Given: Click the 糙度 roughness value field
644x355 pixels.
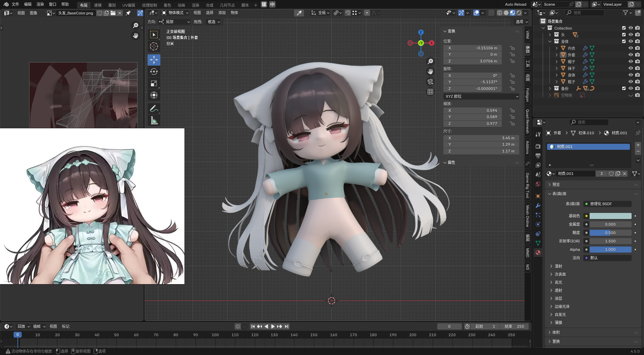Looking at the screenshot, I should point(610,233).
